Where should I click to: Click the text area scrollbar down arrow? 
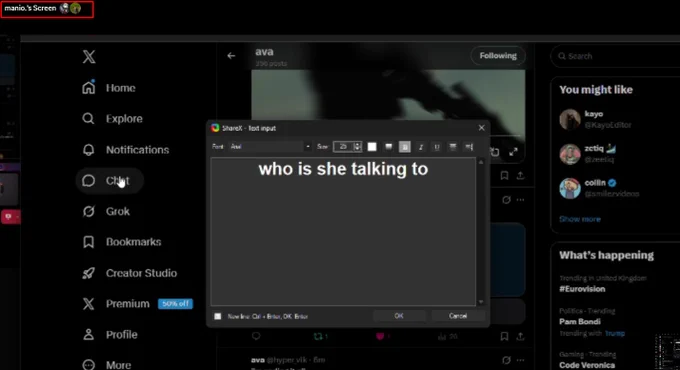481,302
